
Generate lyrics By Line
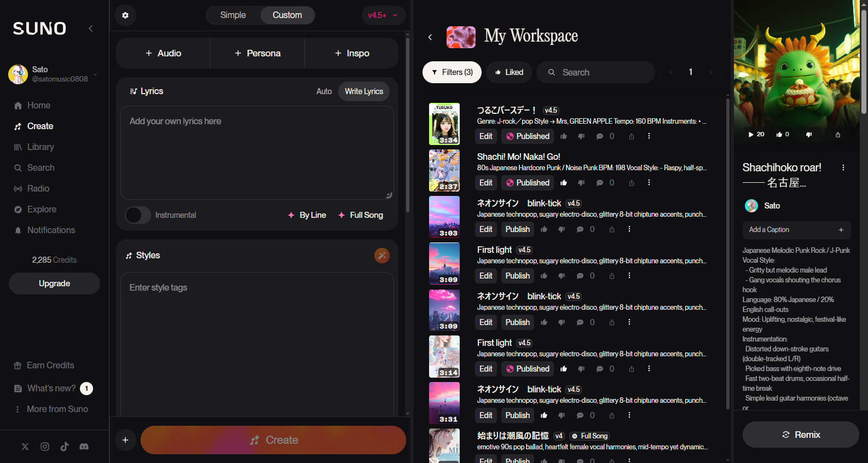[x=307, y=215]
